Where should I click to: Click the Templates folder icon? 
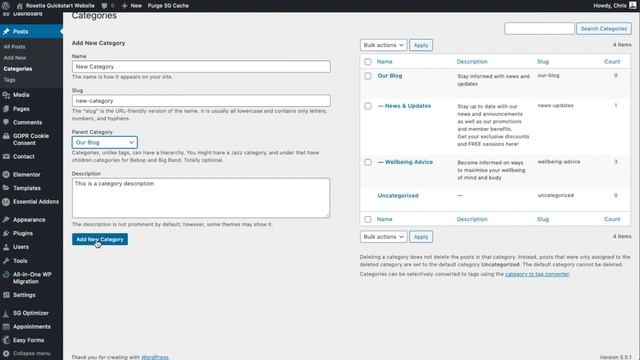6,188
